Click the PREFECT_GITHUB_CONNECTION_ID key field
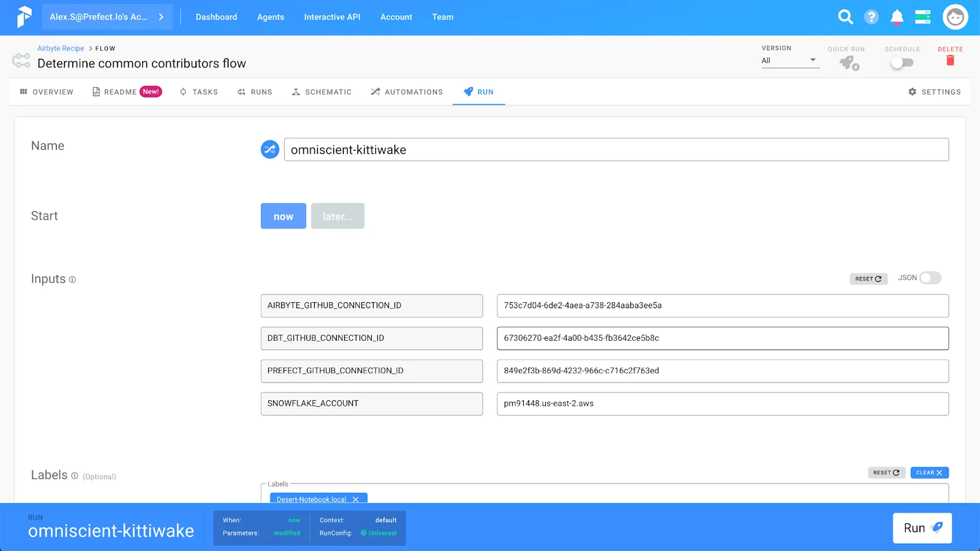 [x=372, y=371]
